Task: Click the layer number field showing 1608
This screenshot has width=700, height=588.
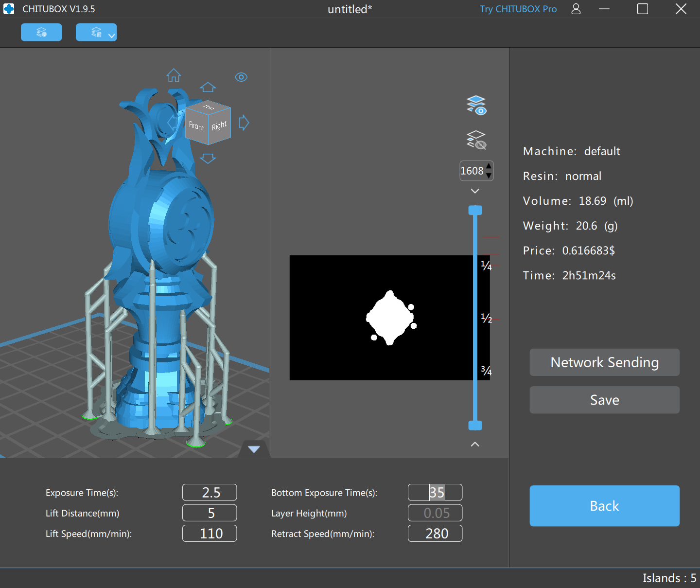Action: coord(472,171)
